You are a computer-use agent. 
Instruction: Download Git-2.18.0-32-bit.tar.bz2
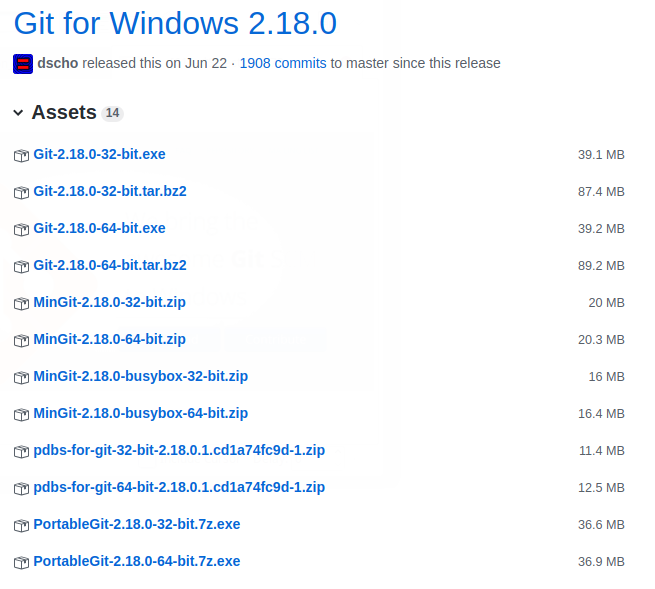pos(110,191)
